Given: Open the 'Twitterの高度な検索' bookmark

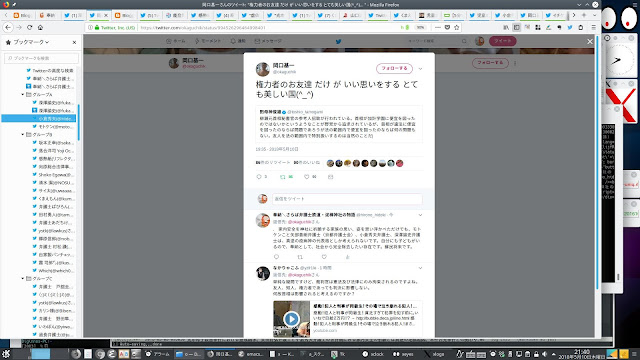Looking at the screenshot, I should coord(49,71).
